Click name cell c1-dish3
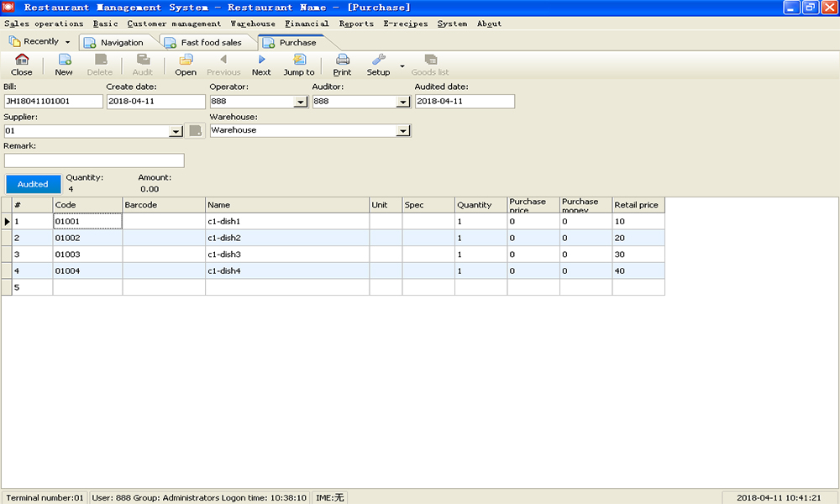The image size is (840, 504). pyautogui.click(x=287, y=255)
